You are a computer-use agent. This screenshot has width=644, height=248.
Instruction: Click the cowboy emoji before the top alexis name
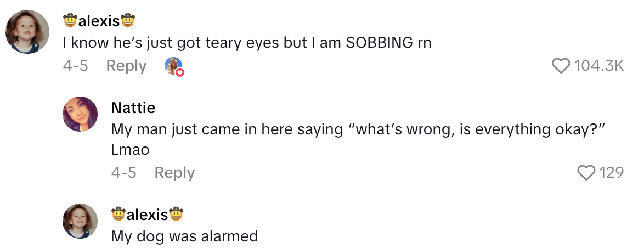(x=70, y=21)
